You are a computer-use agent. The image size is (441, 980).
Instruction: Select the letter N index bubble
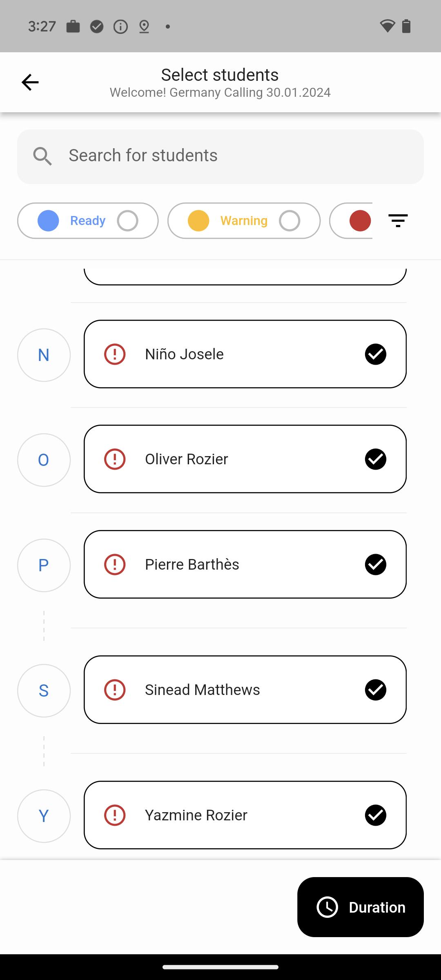pos(44,355)
